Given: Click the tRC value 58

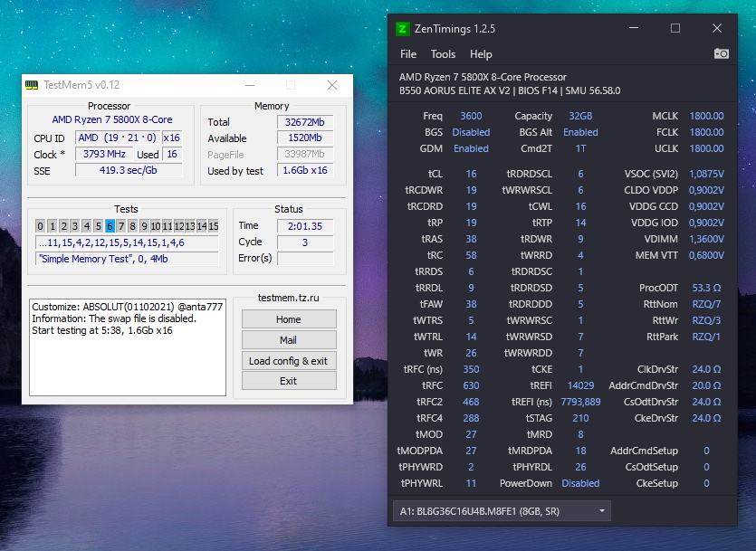Looking at the screenshot, I should click(x=471, y=255).
